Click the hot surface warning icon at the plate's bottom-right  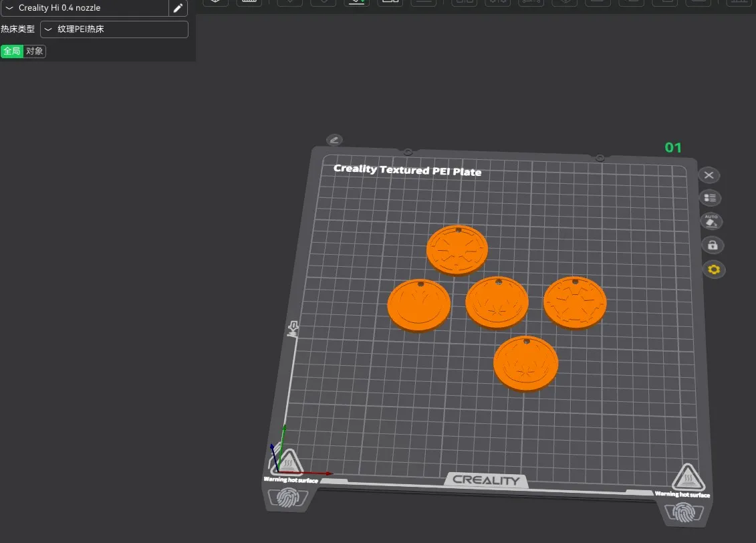pyautogui.click(x=688, y=478)
